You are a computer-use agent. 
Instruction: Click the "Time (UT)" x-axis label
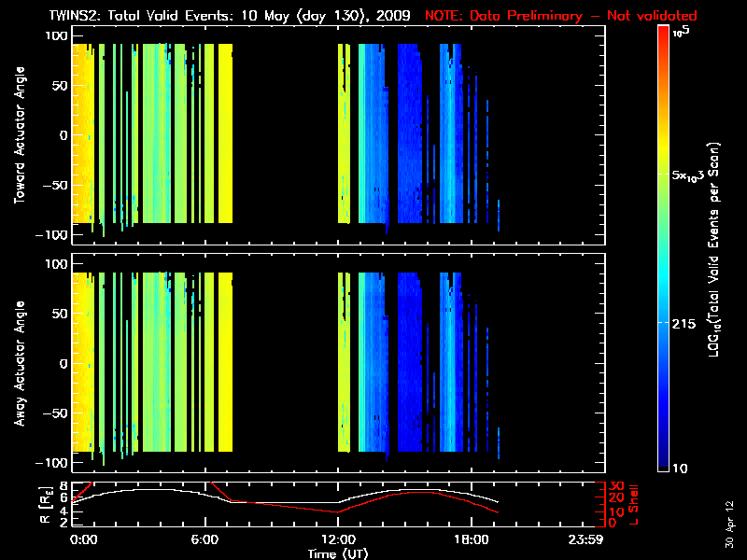337,553
